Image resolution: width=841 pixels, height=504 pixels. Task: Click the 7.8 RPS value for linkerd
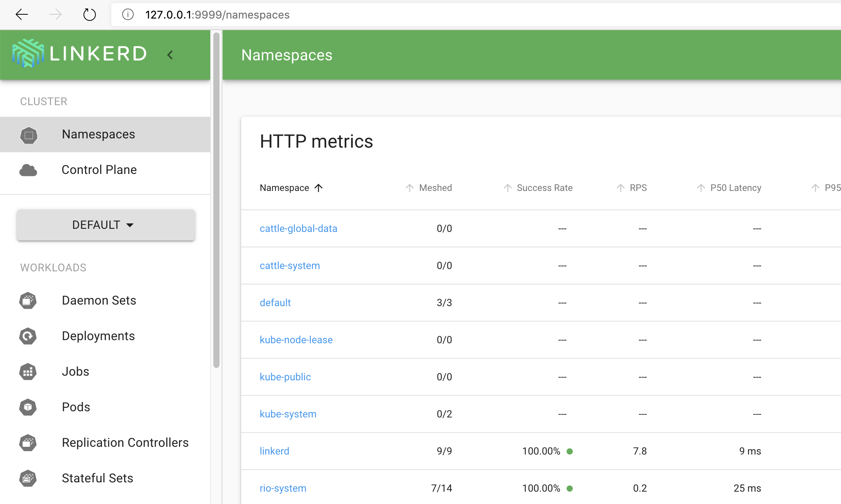coord(640,451)
